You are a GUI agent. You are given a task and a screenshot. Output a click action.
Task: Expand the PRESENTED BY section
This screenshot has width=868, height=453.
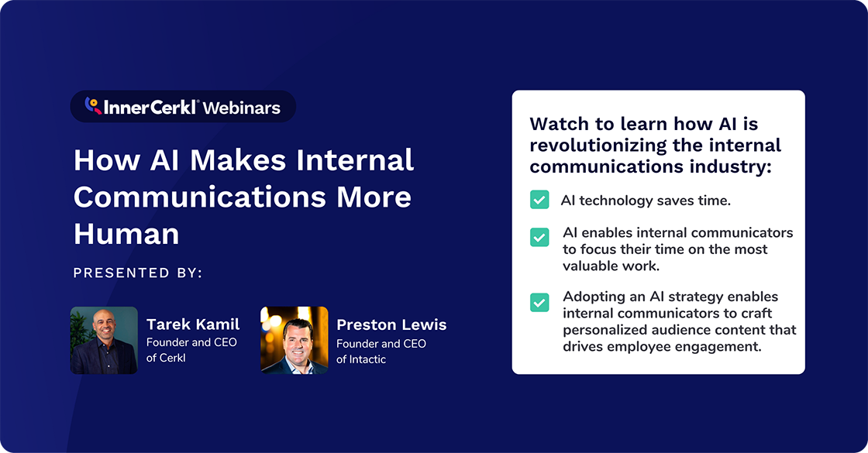[140, 273]
